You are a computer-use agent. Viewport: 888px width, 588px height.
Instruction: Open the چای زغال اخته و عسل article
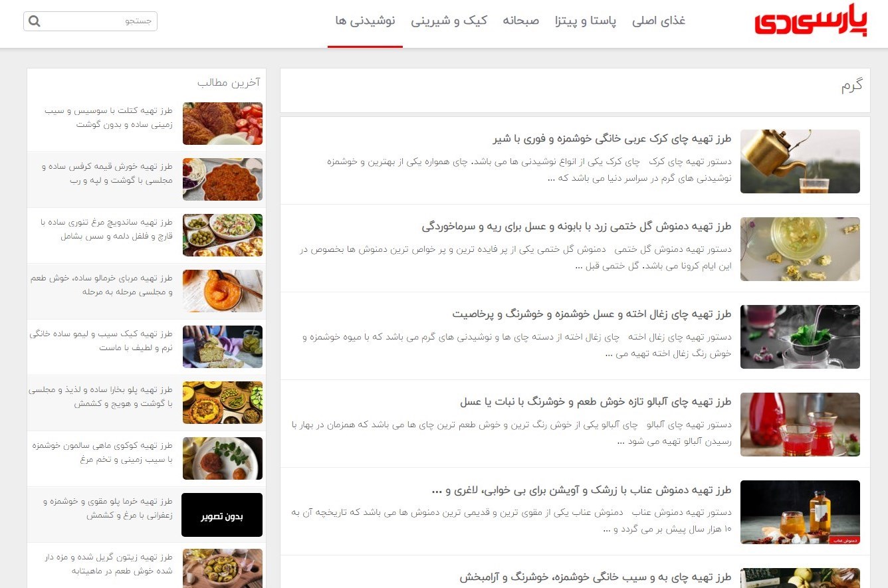(x=592, y=314)
